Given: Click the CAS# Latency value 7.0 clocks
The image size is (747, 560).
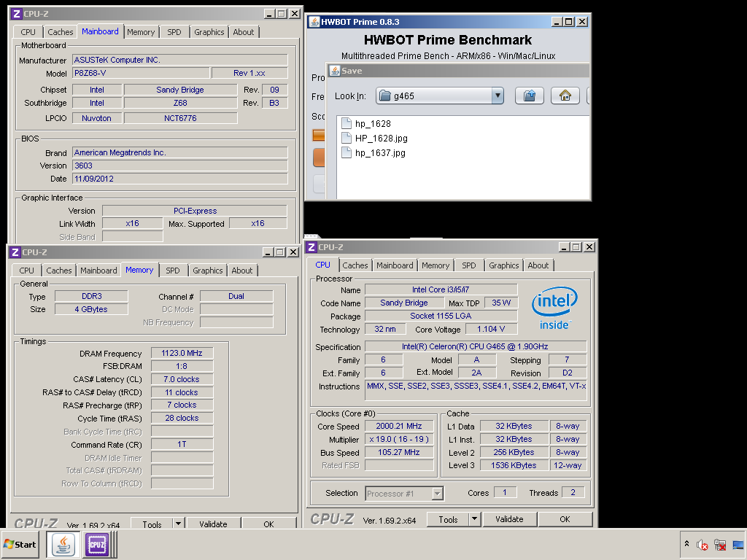Looking at the screenshot, I should tap(182, 379).
